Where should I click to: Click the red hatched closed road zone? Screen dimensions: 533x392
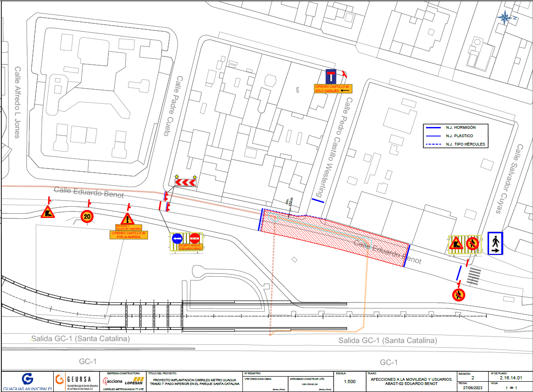335,238
